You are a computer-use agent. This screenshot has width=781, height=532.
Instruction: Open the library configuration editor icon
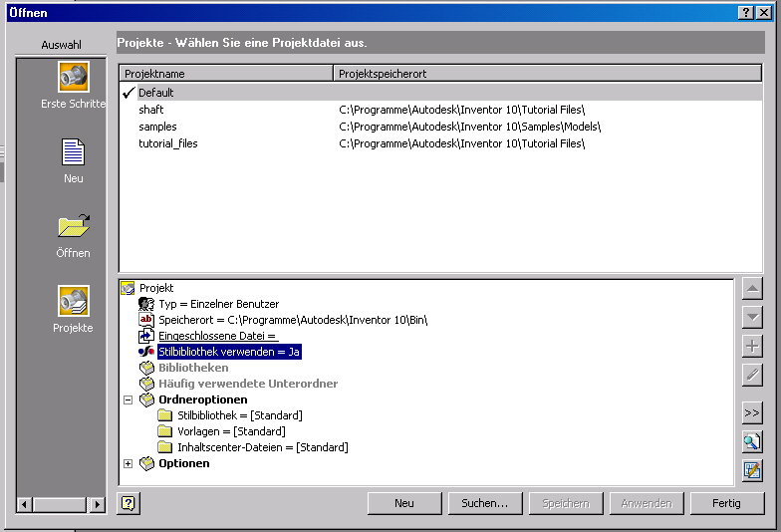tap(752, 470)
